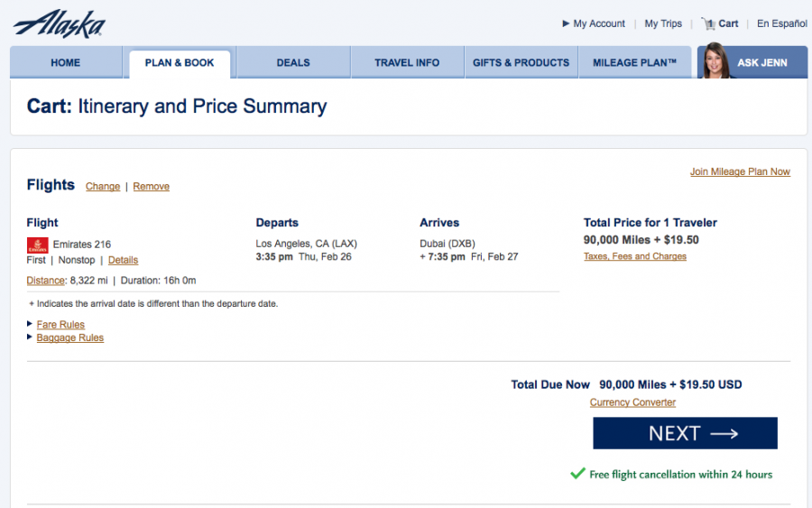Open the HOME tab
Image resolution: width=812 pixels, height=508 pixels.
click(x=65, y=63)
